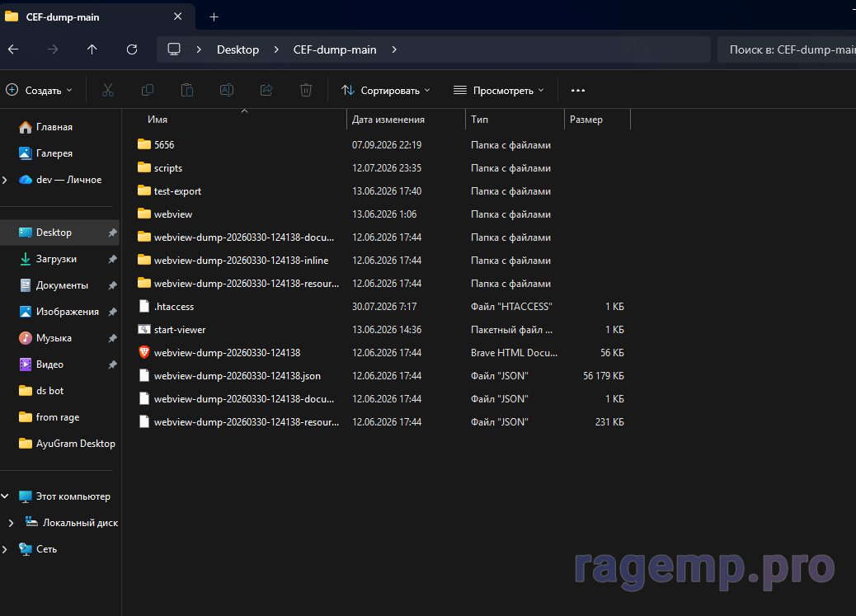Screen dimensions: 856x616
Task: Add a new Explorer tab
Action: click(x=214, y=17)
